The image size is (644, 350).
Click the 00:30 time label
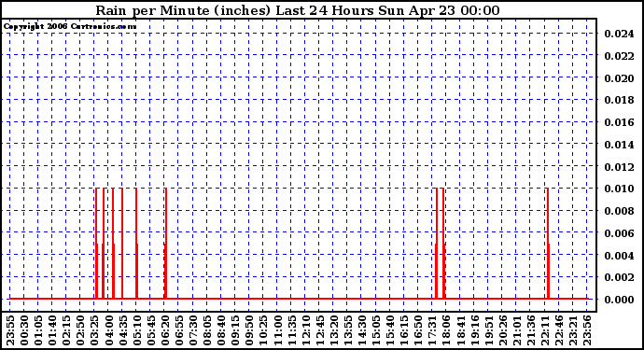tap(24, 330)
